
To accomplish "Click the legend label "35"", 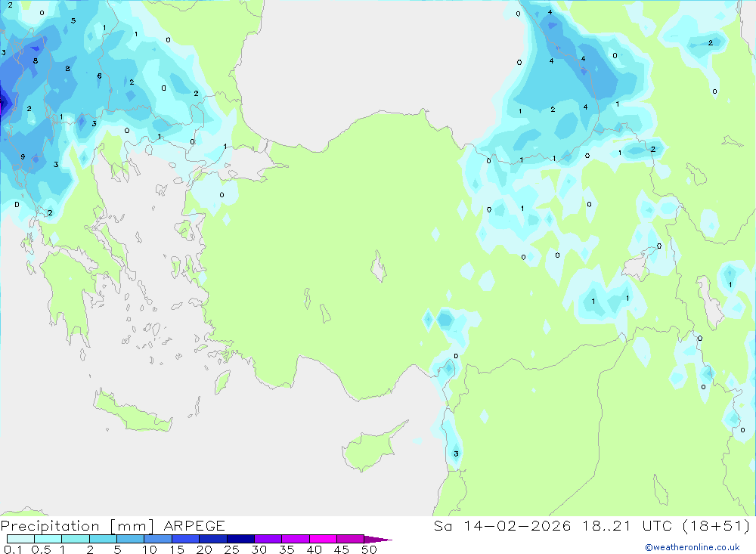I will [x=287, y=549].
